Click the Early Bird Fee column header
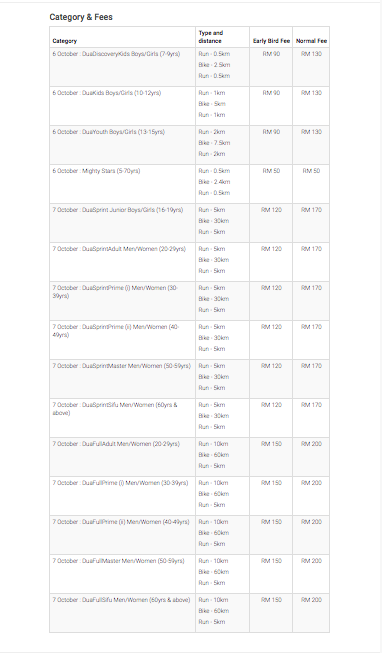Screen dimensions: 382x653 pos(271,41)
